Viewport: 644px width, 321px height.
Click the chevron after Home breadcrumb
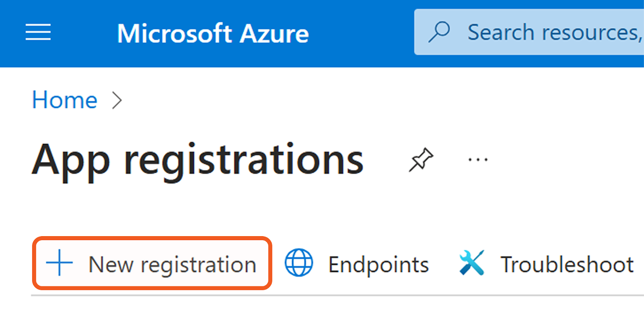[117, 100]
